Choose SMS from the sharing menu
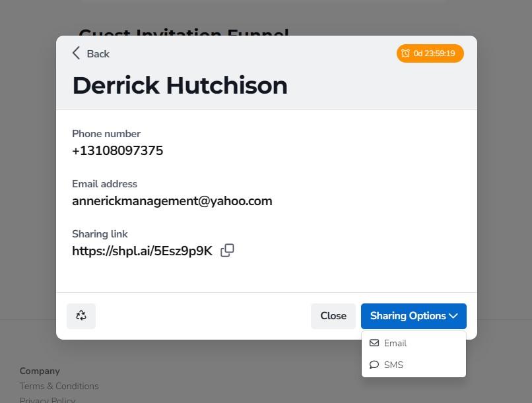This screenshot has width=532, height=403. tap(393, 365)
